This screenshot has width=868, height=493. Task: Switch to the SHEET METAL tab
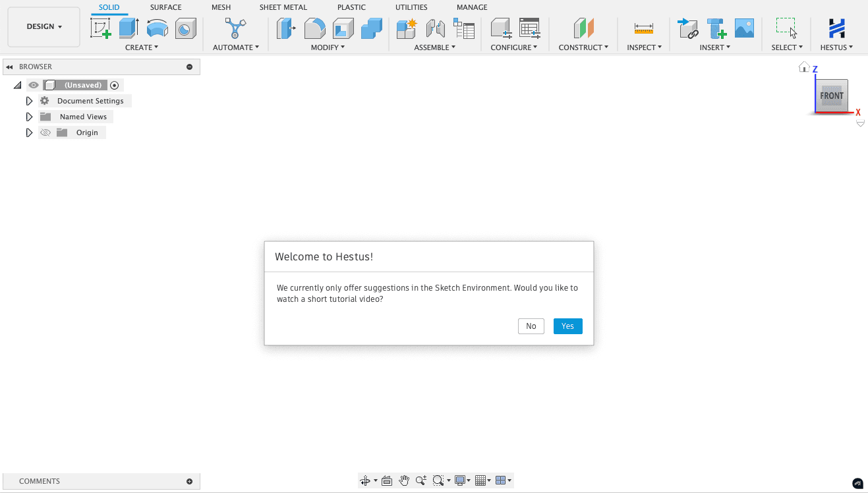coord(283,7)
